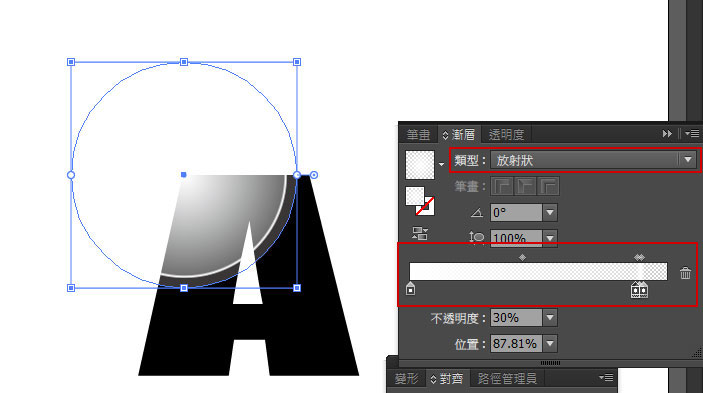The width and height of the screenshot is (703, 393).
Task: Select the 對齊 tab
Action: [x=447, y=379]
